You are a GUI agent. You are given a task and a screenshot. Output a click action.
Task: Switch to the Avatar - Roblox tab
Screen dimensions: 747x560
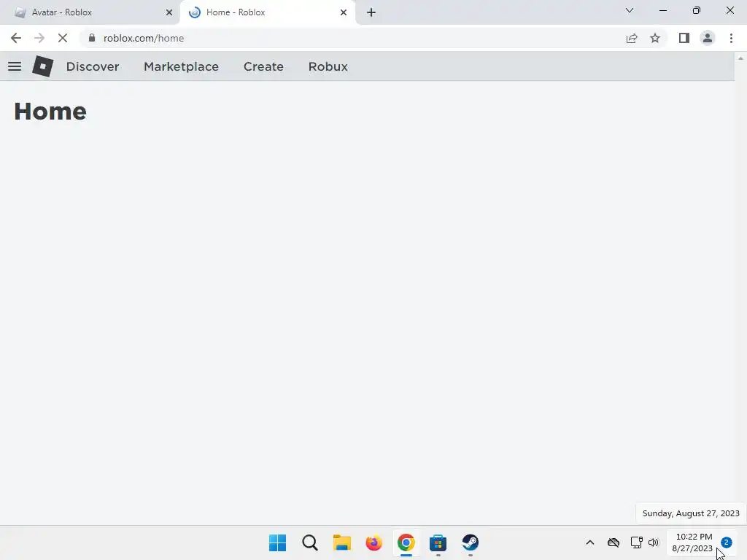pos(90,12)
